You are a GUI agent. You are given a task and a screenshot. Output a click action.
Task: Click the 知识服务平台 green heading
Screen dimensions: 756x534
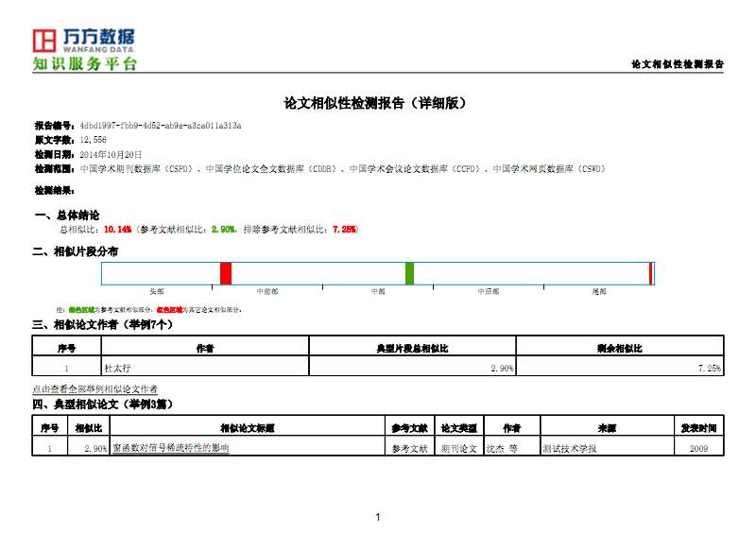[85, 63]
